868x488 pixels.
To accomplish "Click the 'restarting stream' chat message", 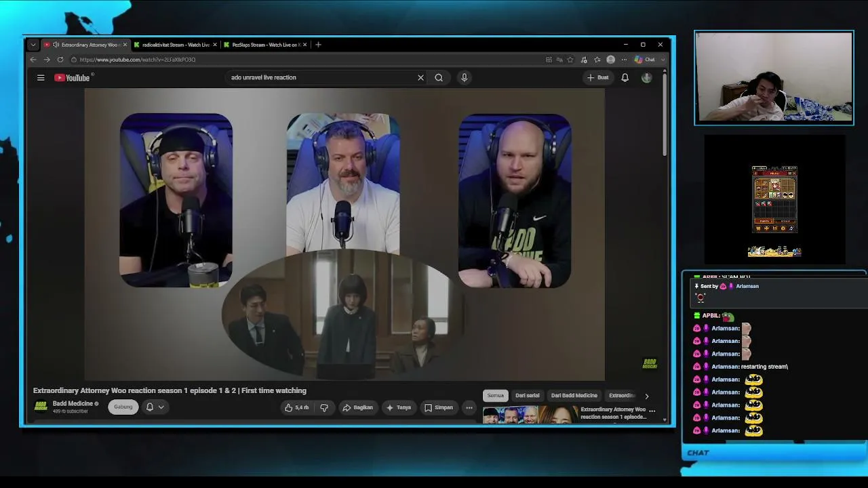I will tap(764, 367).
